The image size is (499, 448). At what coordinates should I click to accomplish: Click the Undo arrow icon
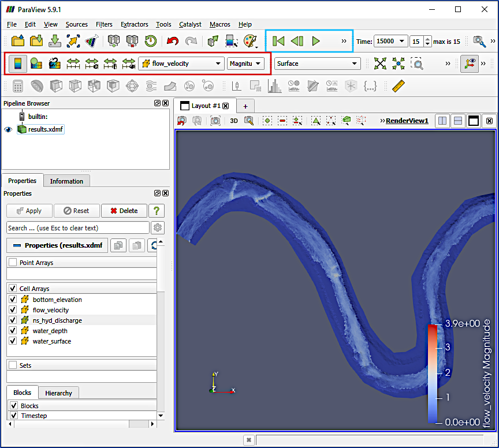pyautogui.click(x=173, y=41)
